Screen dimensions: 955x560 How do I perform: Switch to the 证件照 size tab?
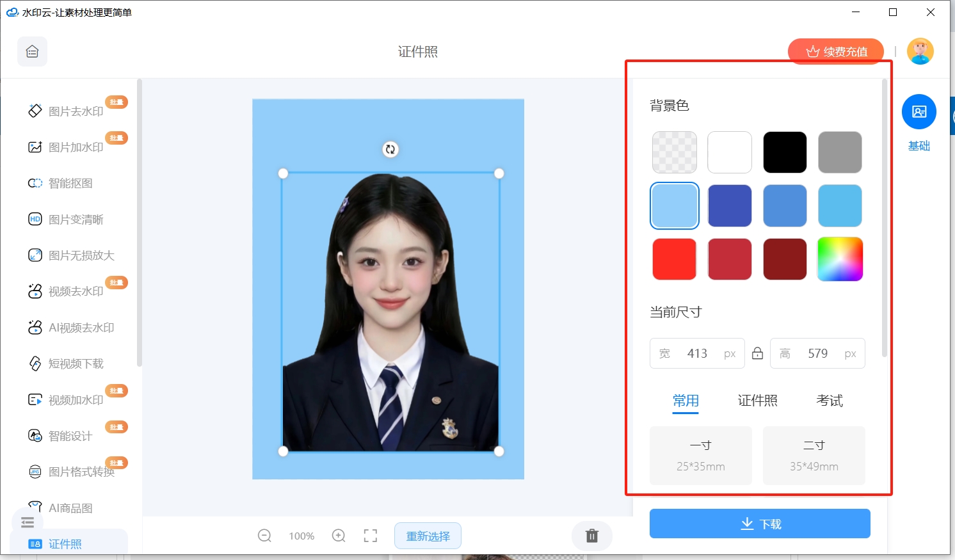pos(757,401)
